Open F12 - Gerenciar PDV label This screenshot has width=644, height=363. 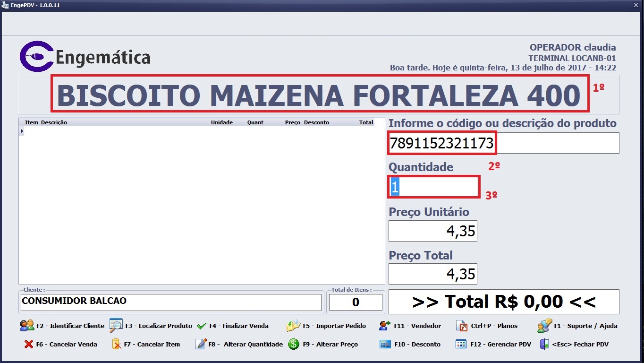[500, 344]
